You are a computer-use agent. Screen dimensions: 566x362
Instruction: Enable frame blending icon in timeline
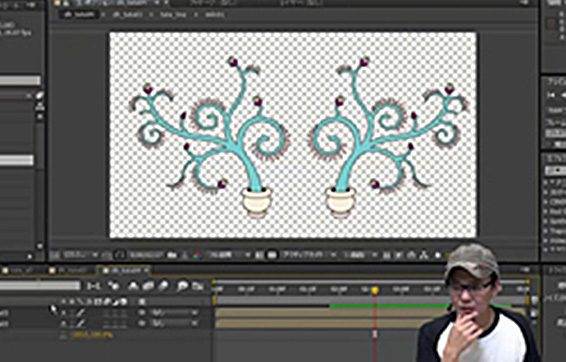point(148,286)
